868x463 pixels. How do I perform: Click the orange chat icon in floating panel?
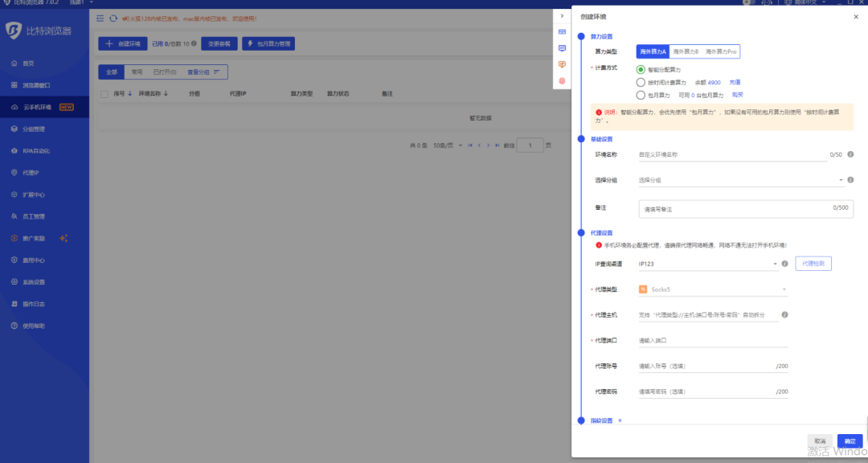(562, 64)
